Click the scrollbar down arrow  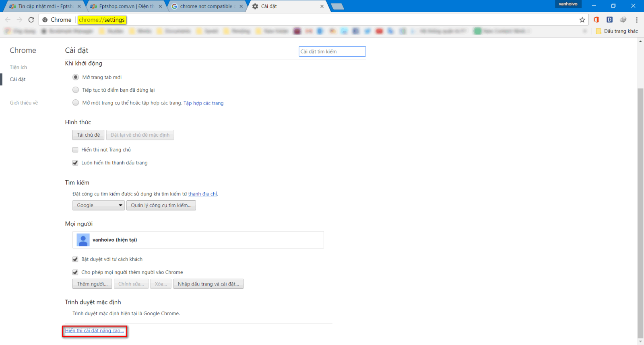(640, 342)
